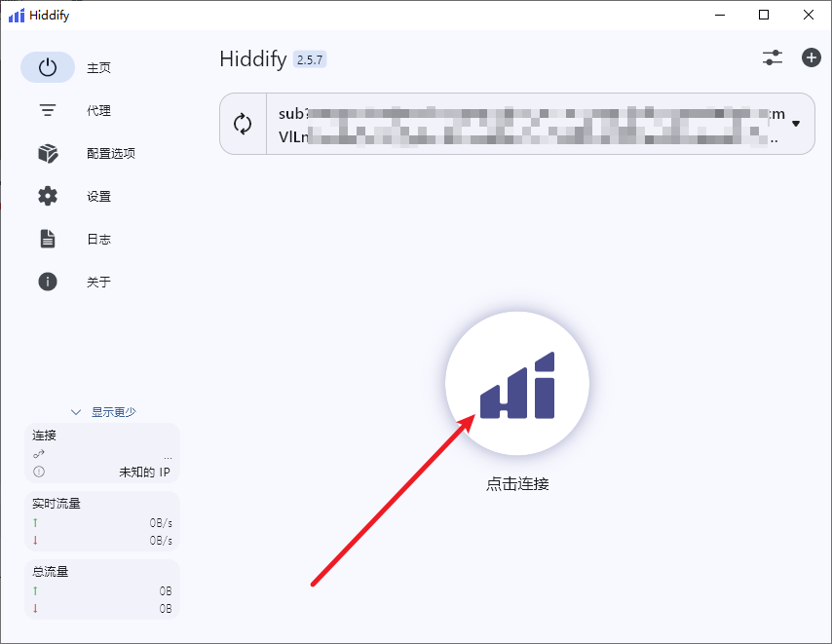Open the About info icon
Screen dimensions: 832x644
pos(48,282)
